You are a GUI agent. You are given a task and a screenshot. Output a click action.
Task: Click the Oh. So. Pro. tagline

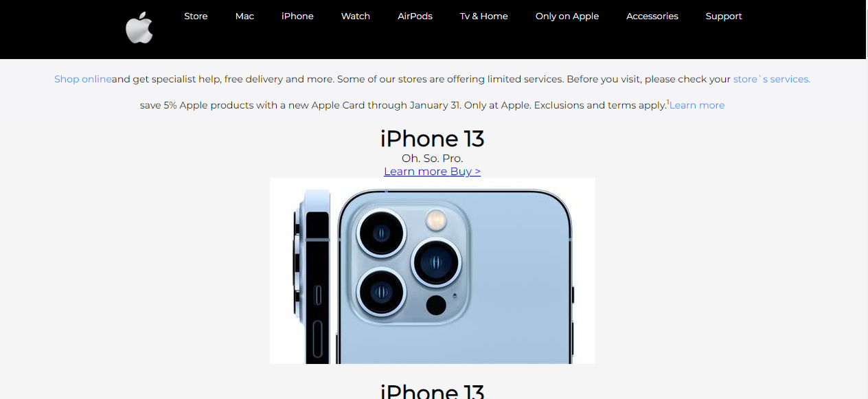click(x=433, y=159)
